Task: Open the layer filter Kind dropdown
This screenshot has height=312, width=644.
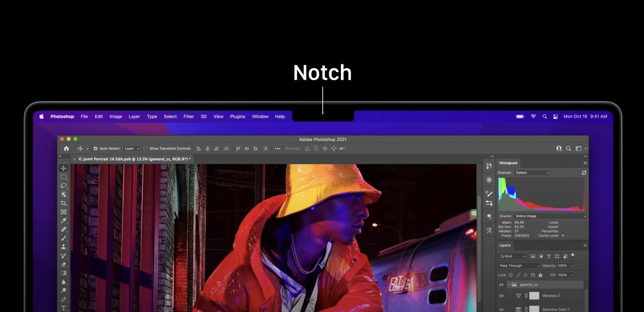Action: point(512,256)
